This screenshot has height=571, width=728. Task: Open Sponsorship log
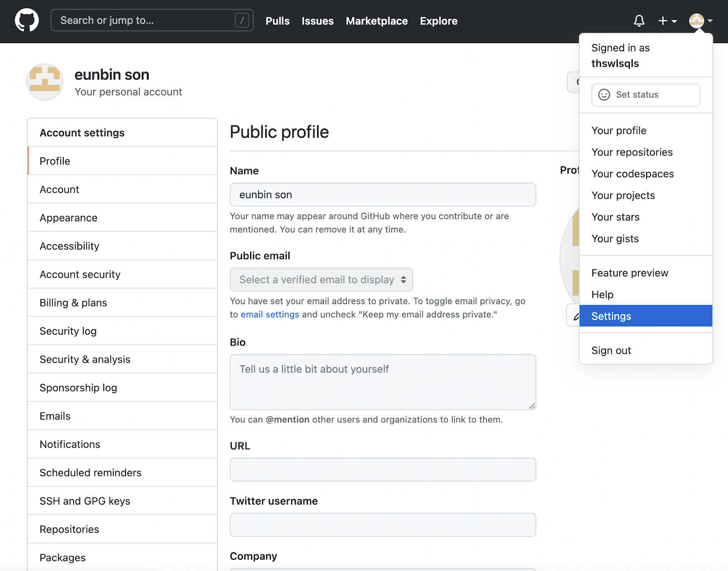click(122, 388)
